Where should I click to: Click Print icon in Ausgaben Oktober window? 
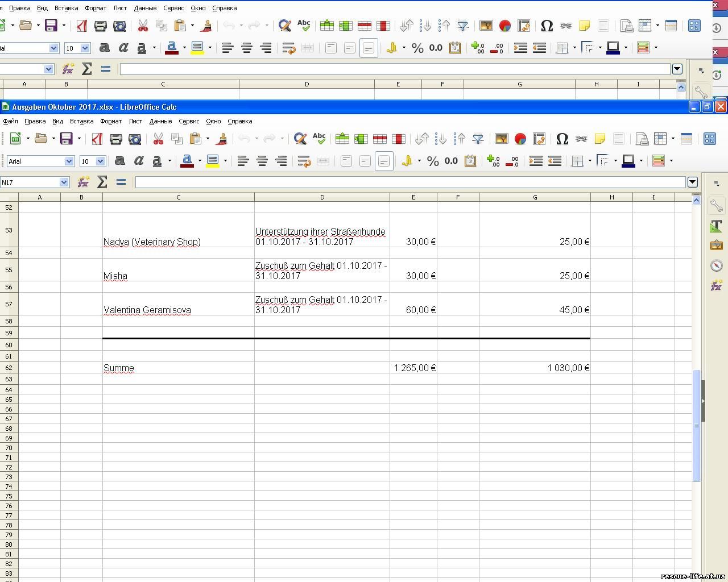point(116,139)
